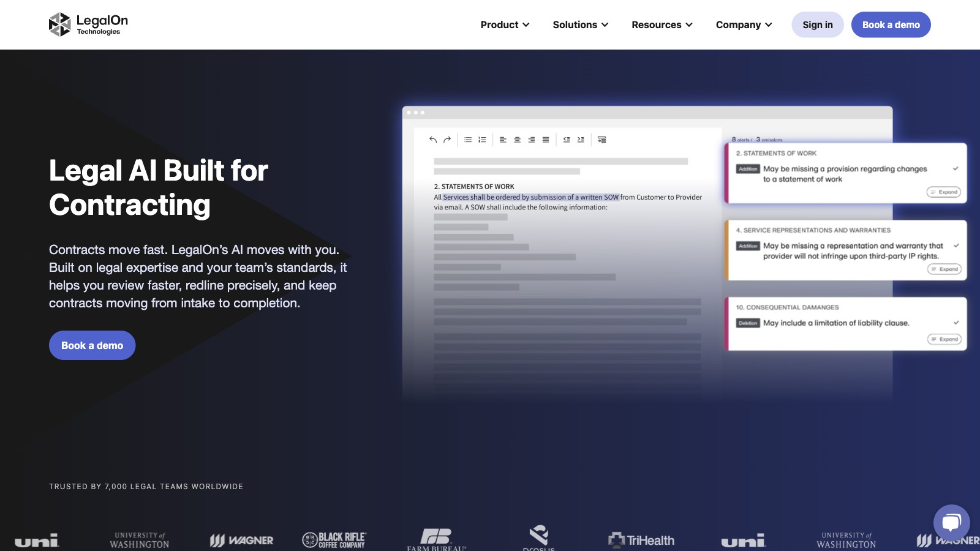Click Book a demo in the hero section

click(92, 345)
